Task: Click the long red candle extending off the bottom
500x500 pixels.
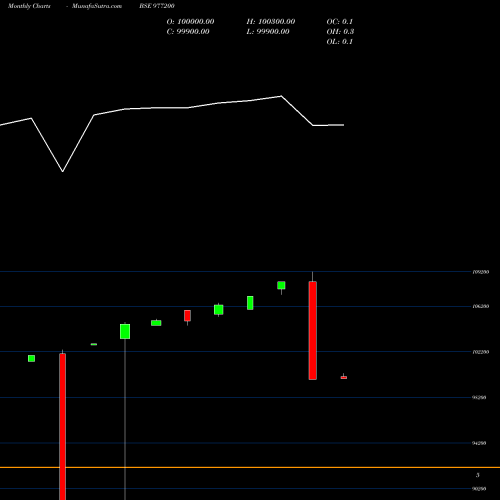Action: (x=63, y=426)
